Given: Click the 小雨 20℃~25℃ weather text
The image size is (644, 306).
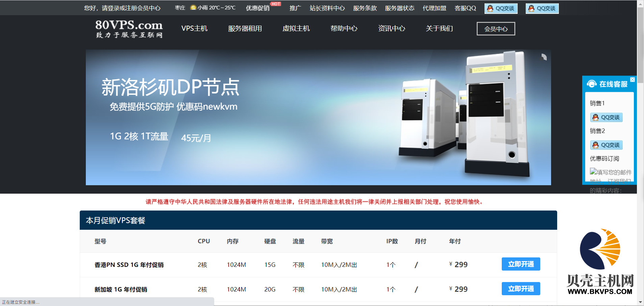Looking at the screenshot, I should [x=217, y=8].
